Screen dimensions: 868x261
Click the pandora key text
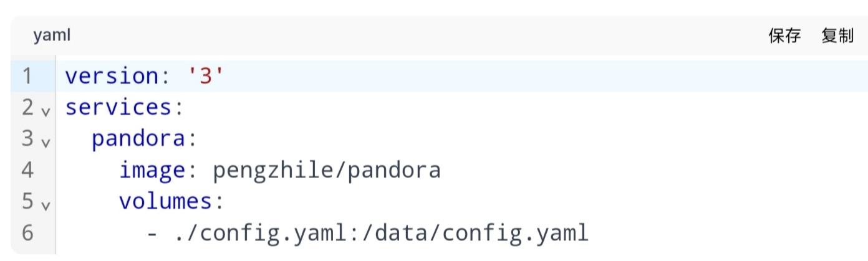pyautogui.click(x=139, y=138)
